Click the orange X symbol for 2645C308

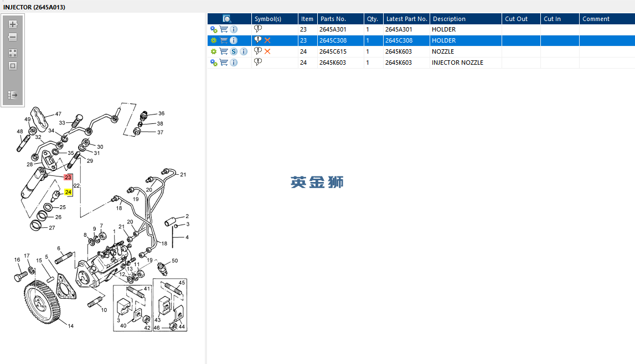click(x=267, y=40)
